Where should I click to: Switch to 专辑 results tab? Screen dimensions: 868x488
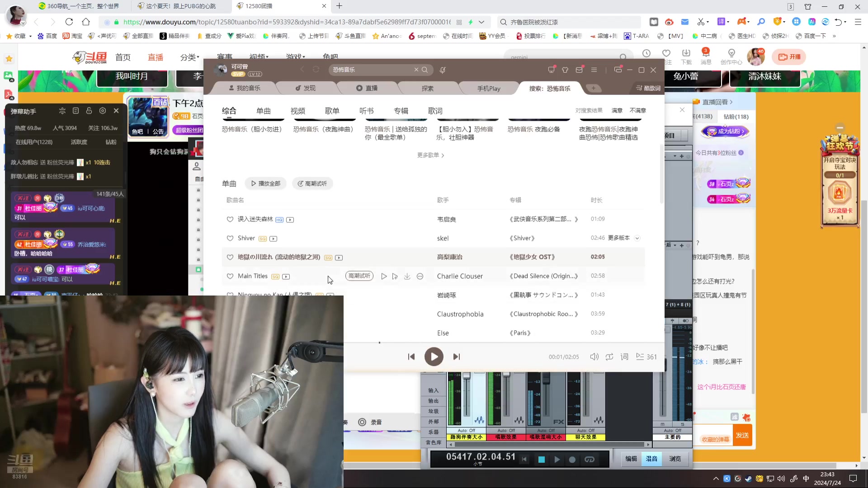point(401,111)
